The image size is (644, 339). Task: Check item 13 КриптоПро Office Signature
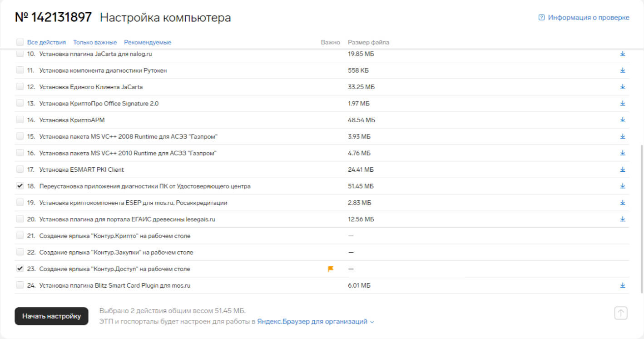coord(20,103)
